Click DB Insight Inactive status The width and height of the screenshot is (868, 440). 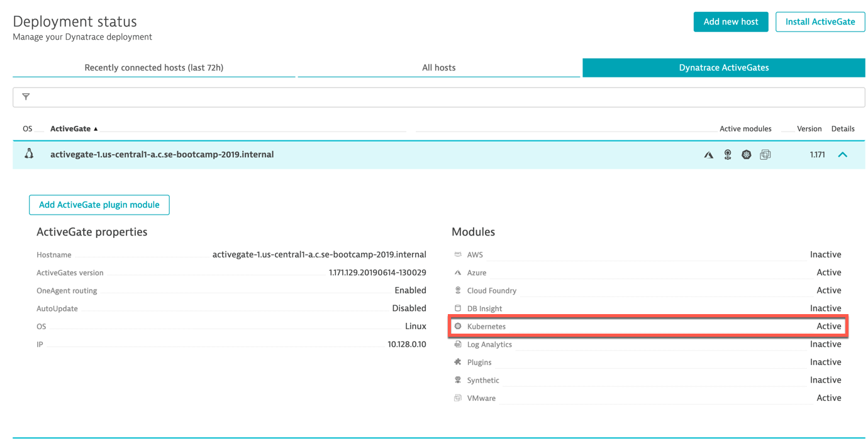[x=826, y=308]
